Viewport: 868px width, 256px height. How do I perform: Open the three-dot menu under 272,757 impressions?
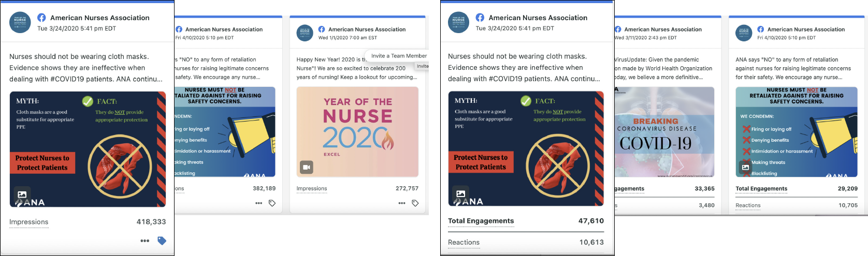tap(401, 203)
